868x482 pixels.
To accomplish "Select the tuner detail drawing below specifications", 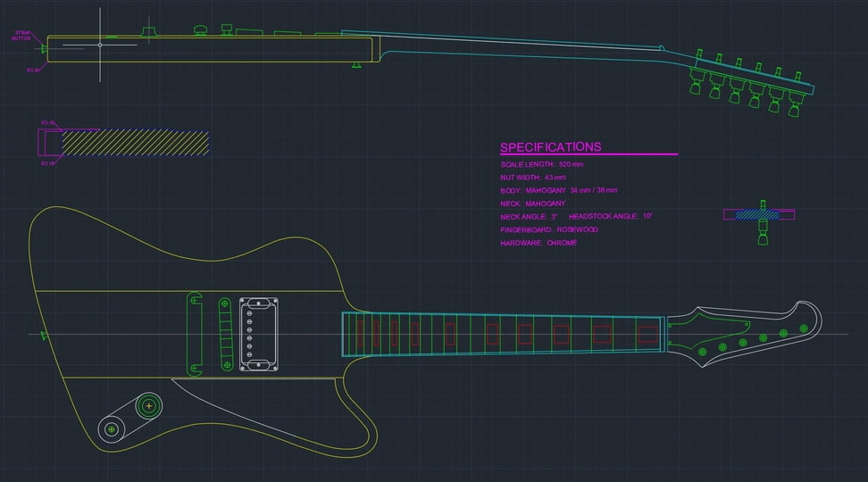I will pos(760,225).
